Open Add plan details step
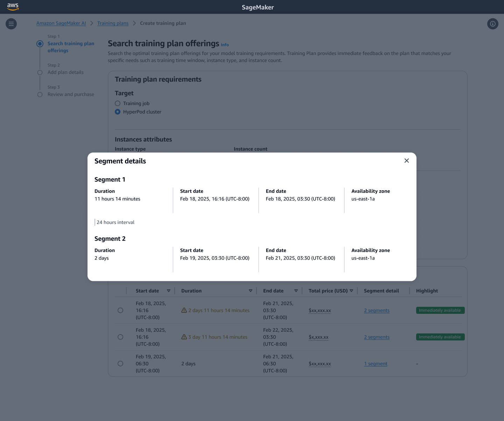 [x=65, y=72]
